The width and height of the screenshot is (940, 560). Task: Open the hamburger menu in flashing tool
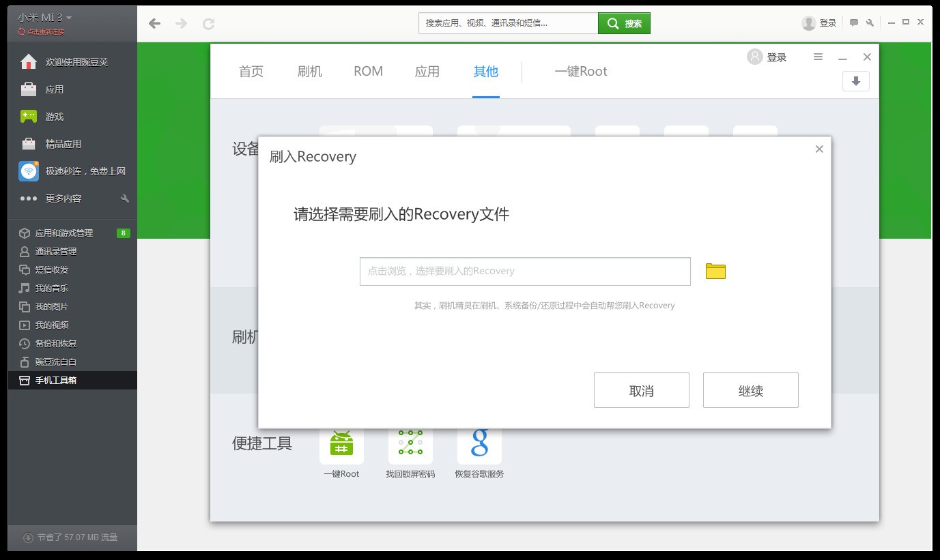(818, 57)
